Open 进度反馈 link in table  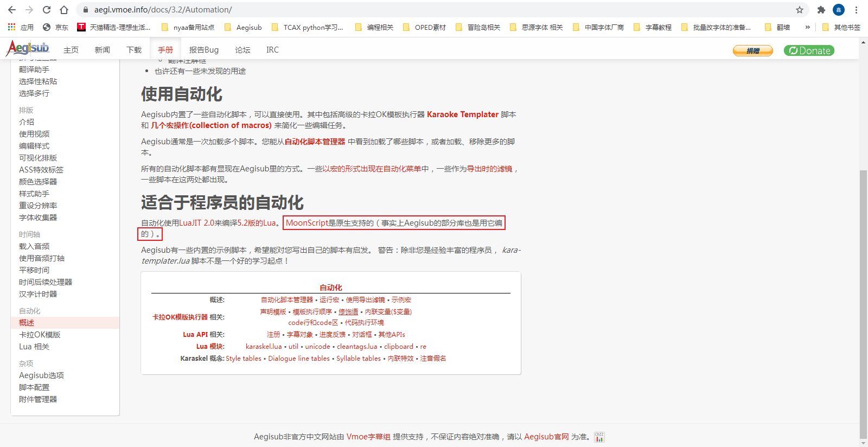coord(332,335)
